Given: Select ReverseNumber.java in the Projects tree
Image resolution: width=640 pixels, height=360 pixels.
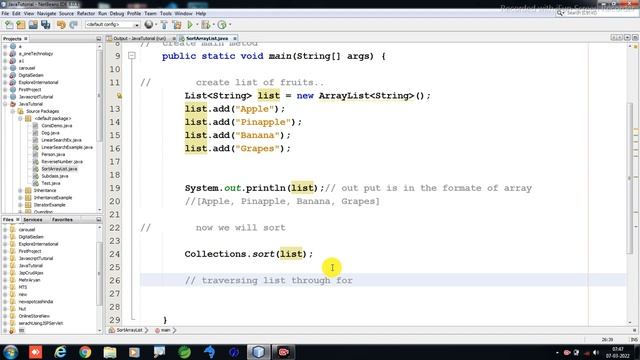Looking at the screenshot, I should (x=62, y=162).
